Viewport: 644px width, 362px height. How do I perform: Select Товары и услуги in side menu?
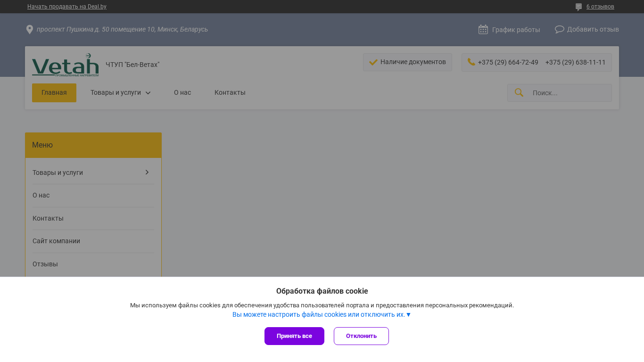pyautogui.click(x=58, y=173)
